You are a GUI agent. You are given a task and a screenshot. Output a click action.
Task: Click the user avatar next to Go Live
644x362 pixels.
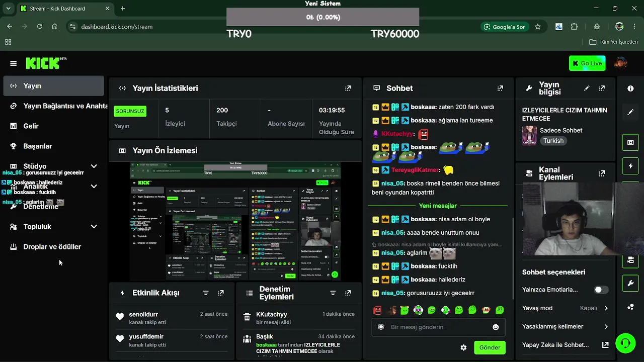coord(621,63)
